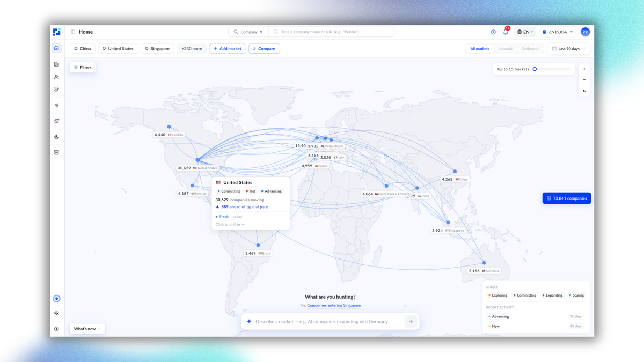The width and height of the screenshot is (644, 362).
Task: Reset the map view with the rotate icon
Action: [x=584, y=91]
